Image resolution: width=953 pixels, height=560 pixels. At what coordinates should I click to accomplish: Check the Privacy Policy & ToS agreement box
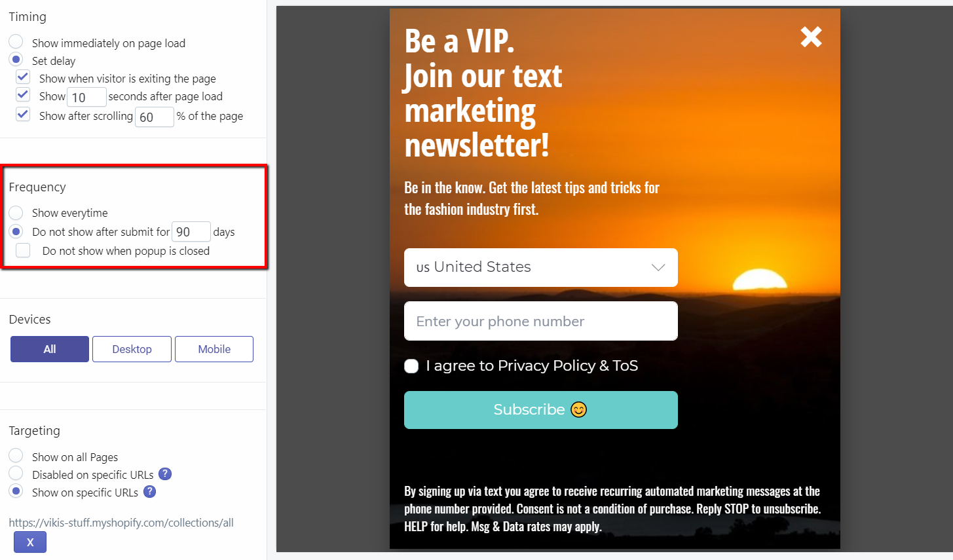pyautogui.click(x=411, y=366)
